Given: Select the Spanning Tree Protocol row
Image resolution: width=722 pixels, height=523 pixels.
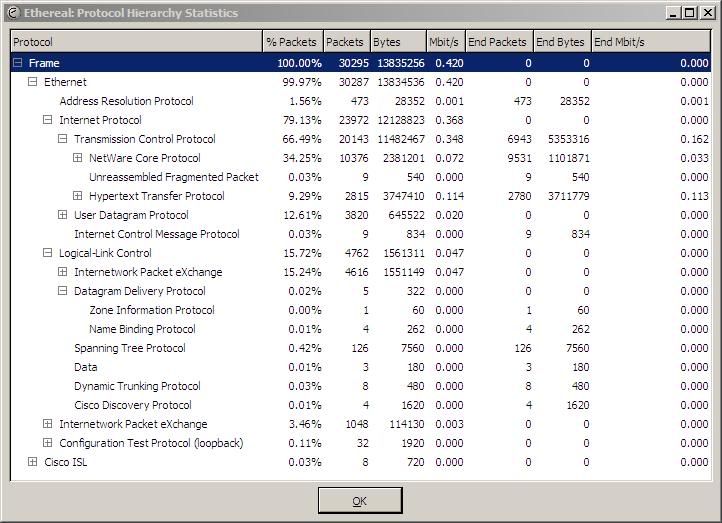Looking at the screenshot, I should click(361, 348).
